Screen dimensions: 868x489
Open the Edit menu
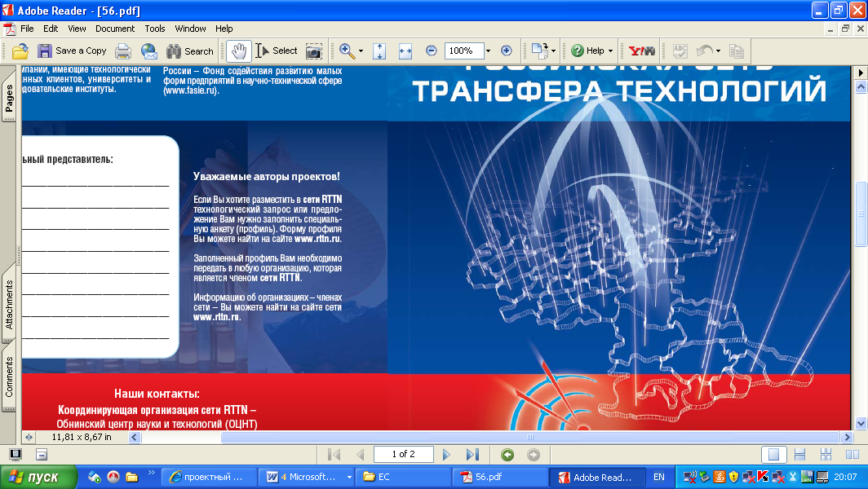51,29
